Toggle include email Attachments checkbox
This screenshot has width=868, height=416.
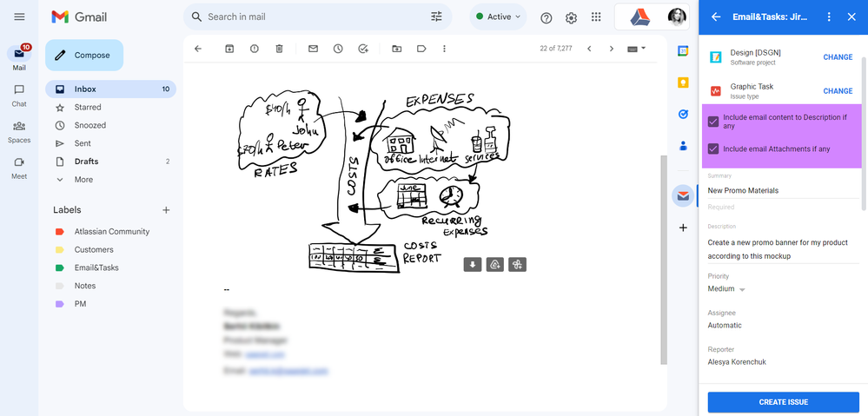[x=713, y=149]
